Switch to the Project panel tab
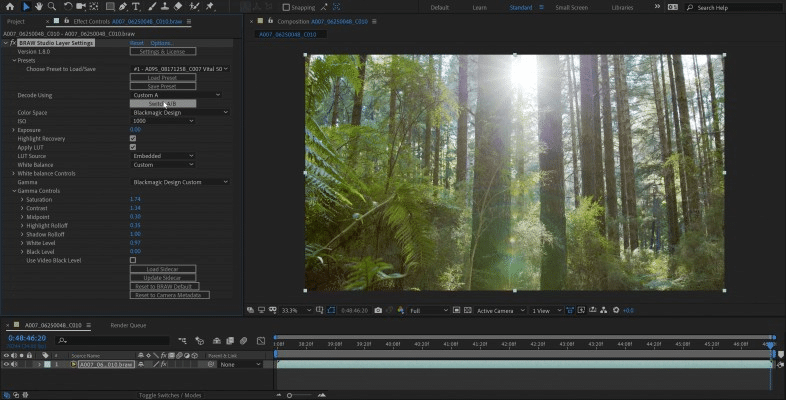 point(16,21)
